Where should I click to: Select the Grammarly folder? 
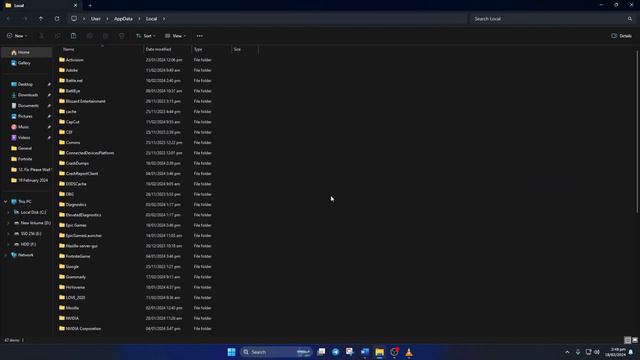click(x=76, y=277)
